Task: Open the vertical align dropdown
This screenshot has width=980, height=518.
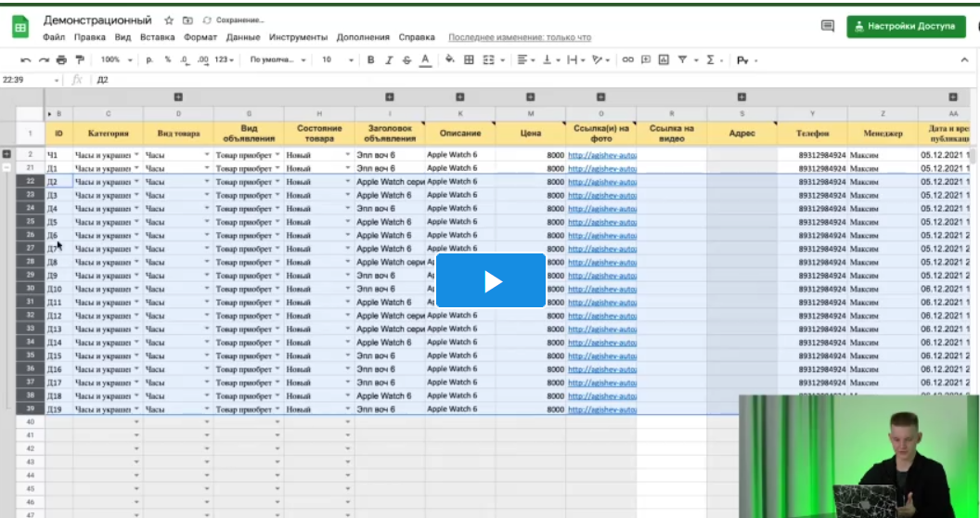Action: tap(550, 60)
